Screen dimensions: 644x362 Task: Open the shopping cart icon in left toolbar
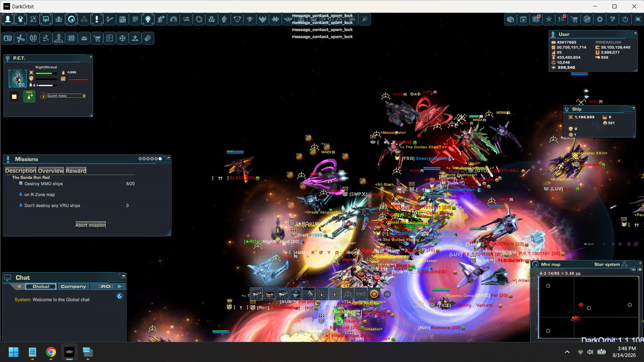coord(97,38)
